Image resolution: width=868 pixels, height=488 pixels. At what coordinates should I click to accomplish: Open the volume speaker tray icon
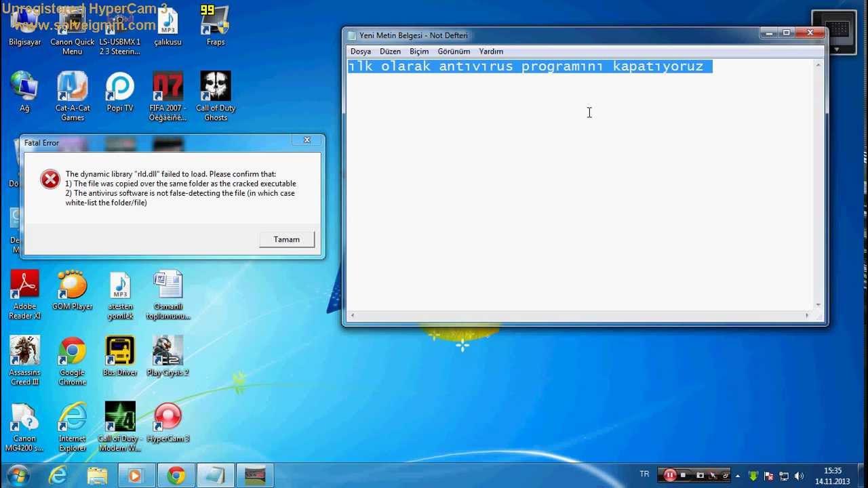click(799, 476)
